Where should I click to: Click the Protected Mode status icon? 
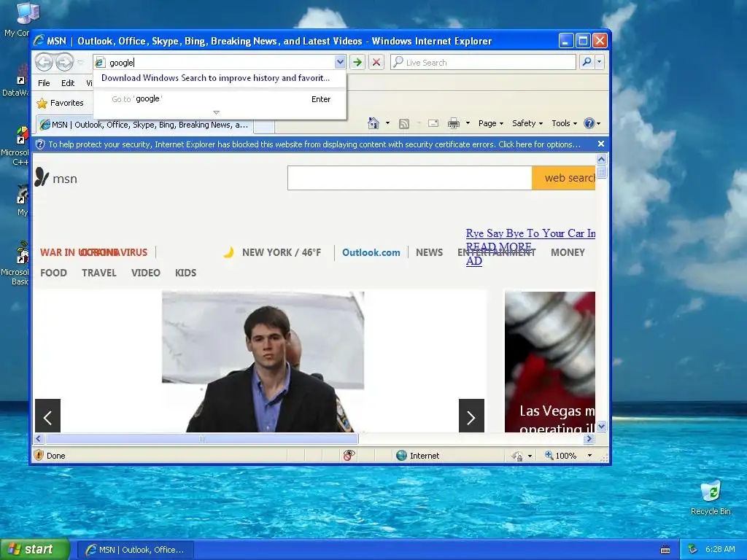[x=517, y=456]
